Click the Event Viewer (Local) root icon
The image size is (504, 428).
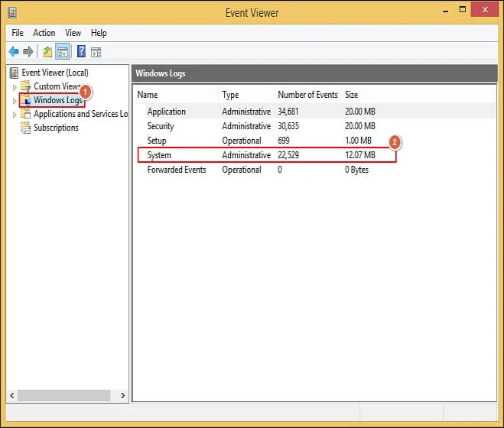14,73
